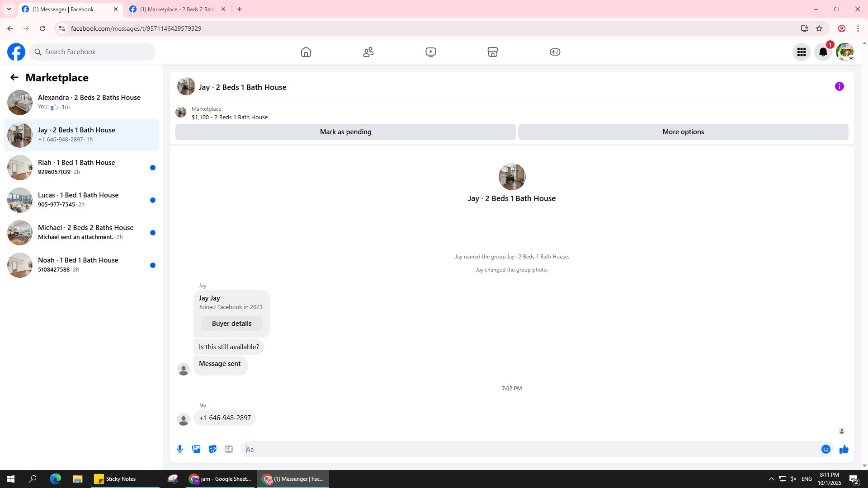
Task: Open Buyer details for Jay Jay
Action: [231, 324]
